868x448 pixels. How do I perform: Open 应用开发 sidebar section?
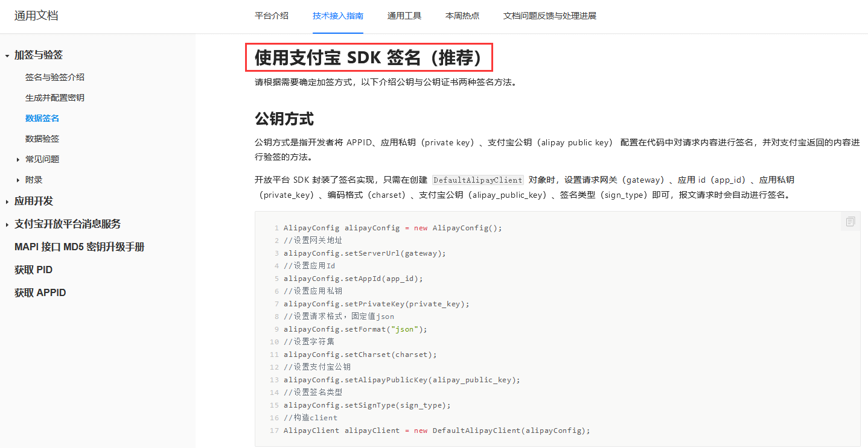34,201
